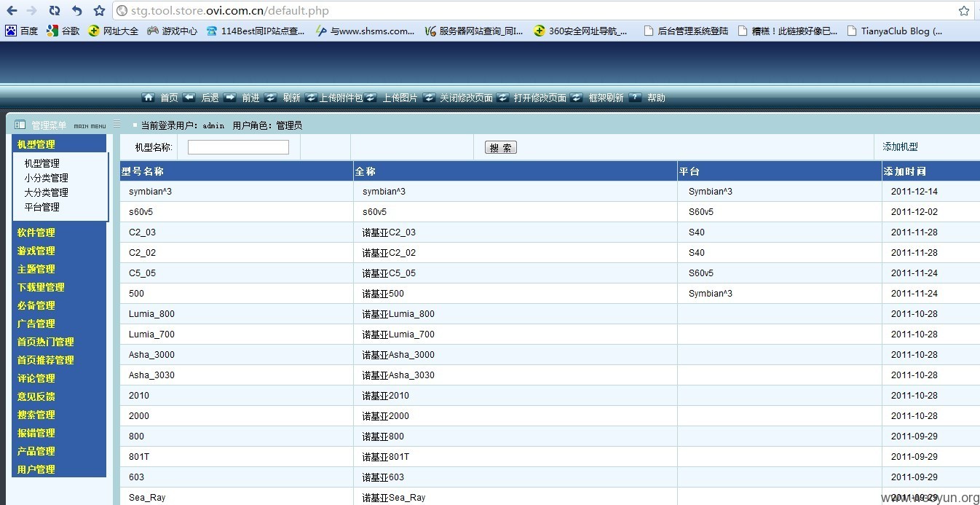
Task: Collapse 机型管理 menu section
Action: point(60,144)
